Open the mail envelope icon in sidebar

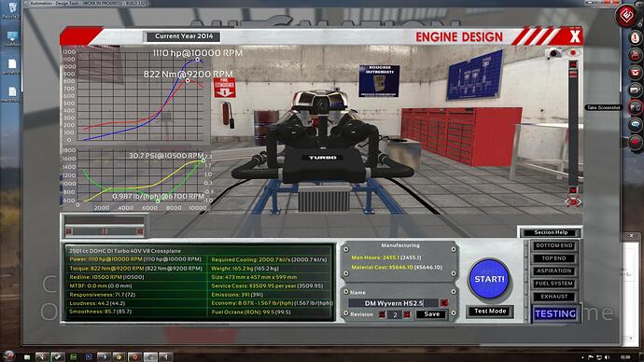pyautogui.click(x=635, y=73)
